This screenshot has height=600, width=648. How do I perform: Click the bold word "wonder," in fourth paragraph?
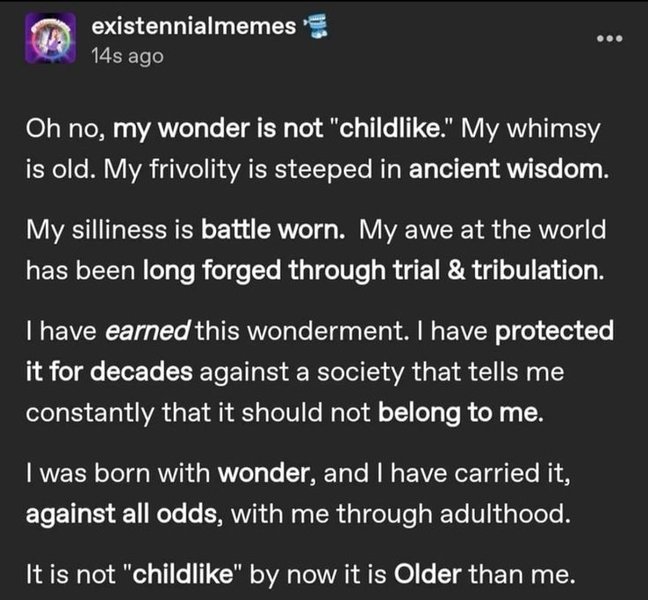[267, 473]
